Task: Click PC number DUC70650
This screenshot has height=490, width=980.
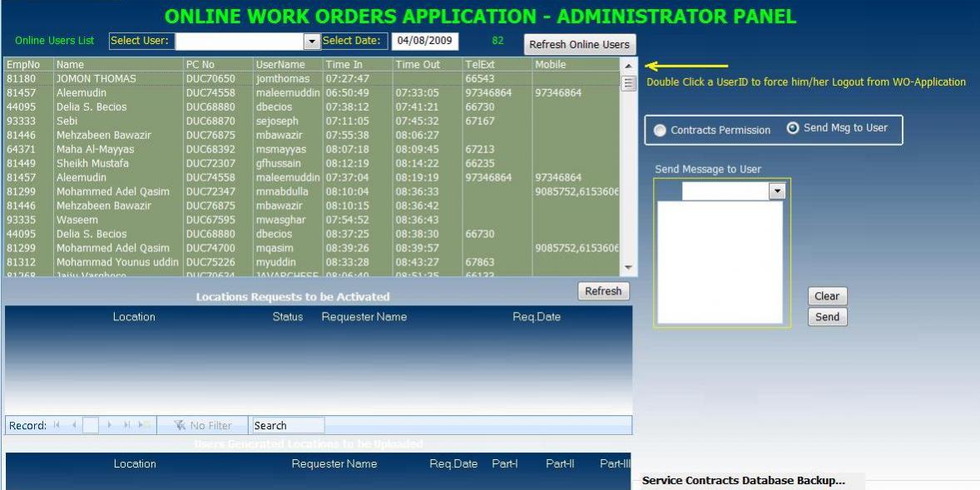Action: tap(210, 79)
